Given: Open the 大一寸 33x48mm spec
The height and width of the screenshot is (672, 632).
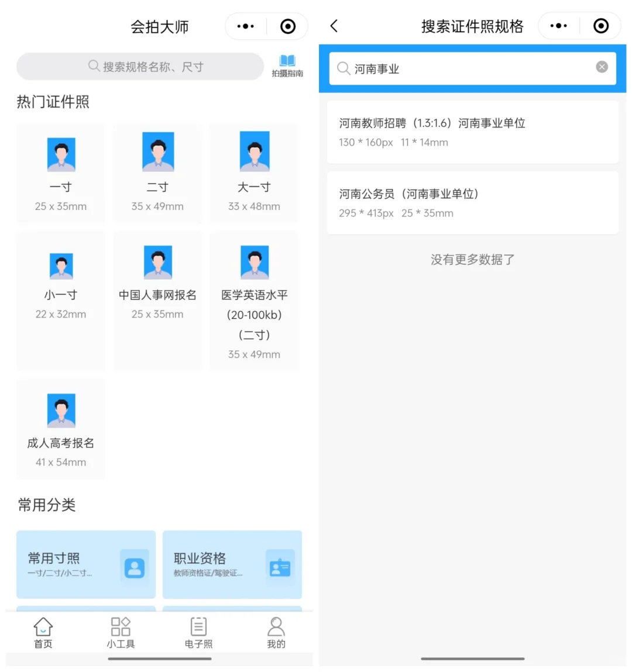Looking at the screenshot, I should [x=254, y=173].
